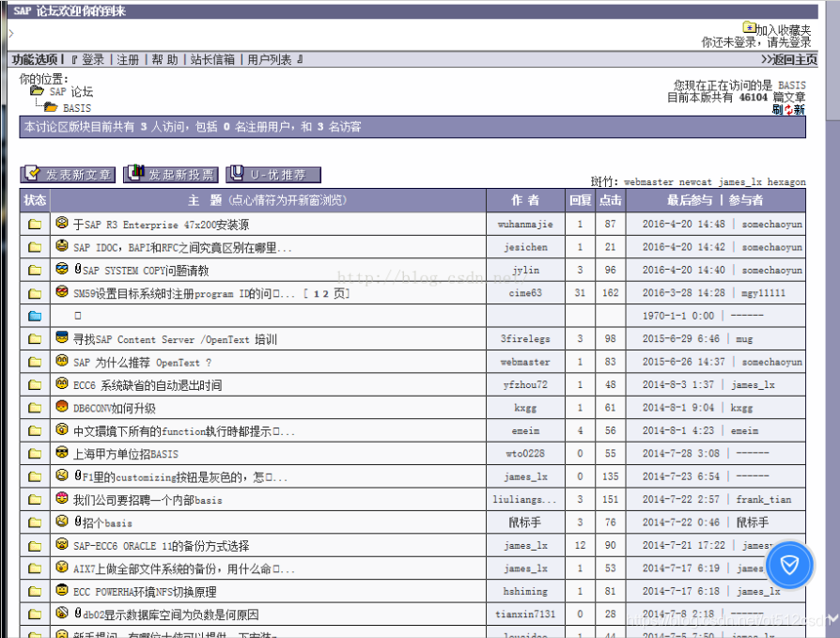Open thread SM59设置目标系统时注册program ID

[x=184, y=293]
